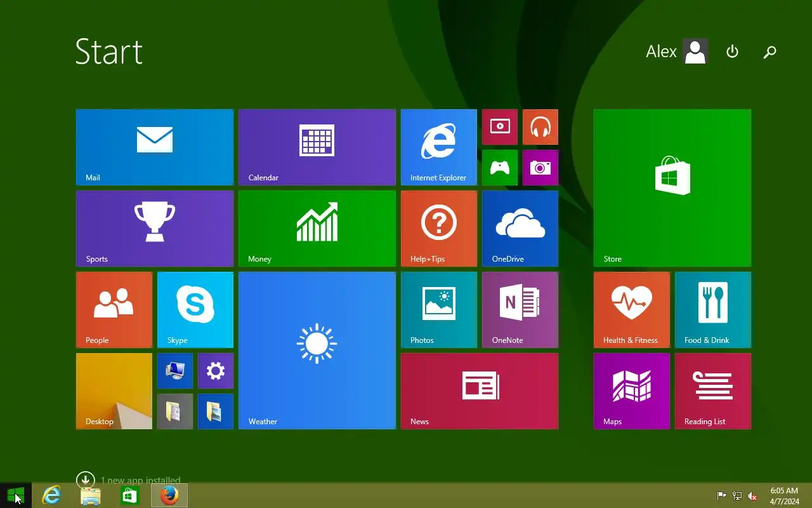Click the down arrow to show all apps

pyautogui.click(x=85, y=480)
